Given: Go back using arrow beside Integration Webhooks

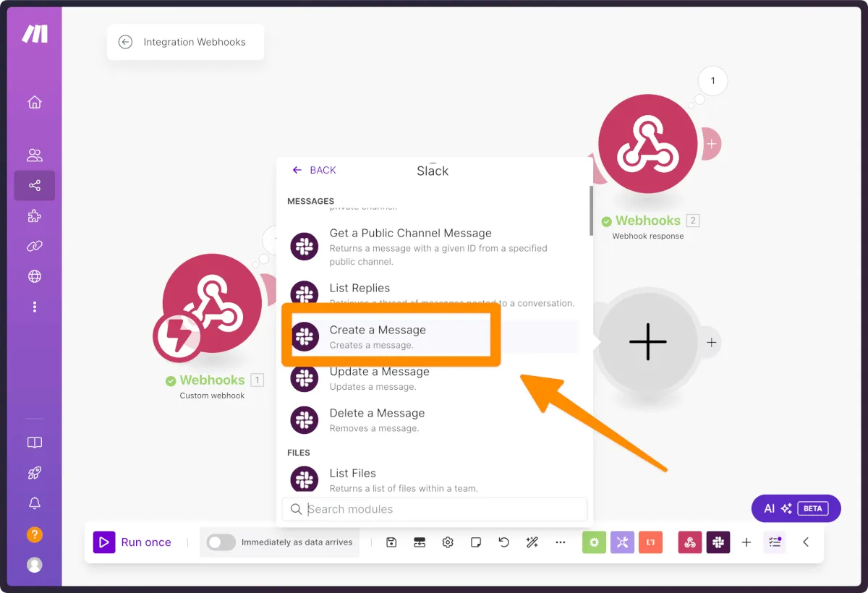Looking at the screenshot, I should [125, 42].
